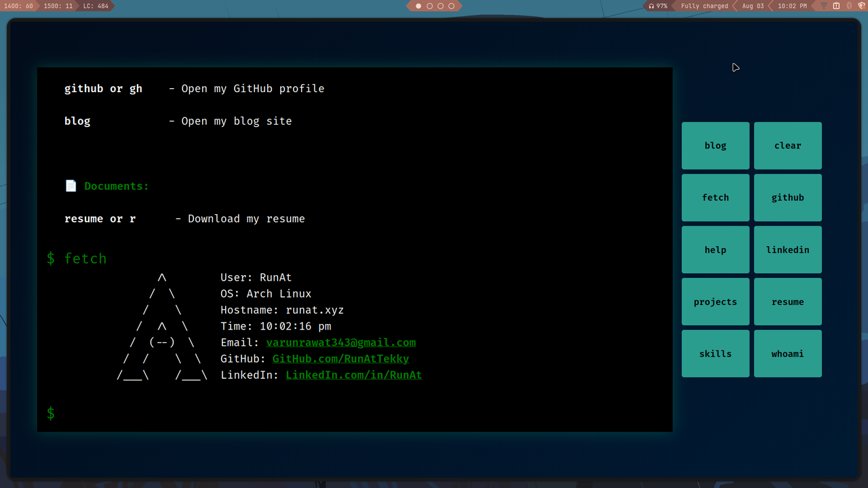
Task: Click the clear command button
Action: click(788, 146)
